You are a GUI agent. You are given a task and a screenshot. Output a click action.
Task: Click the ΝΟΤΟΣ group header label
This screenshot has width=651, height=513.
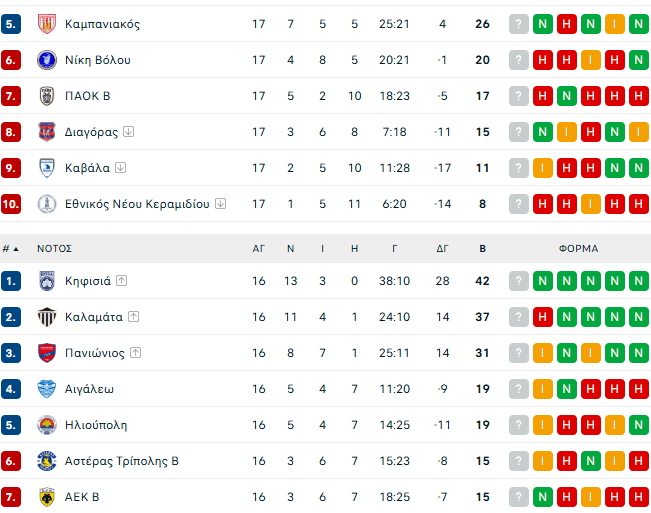pos(54,249)
